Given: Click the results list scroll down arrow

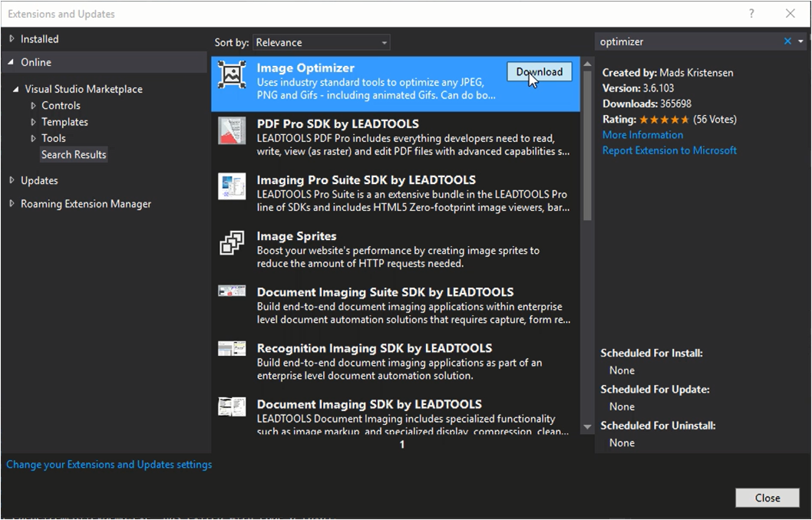Looking at the screenshot, I should pyautogui.click(x=587, y=427).
